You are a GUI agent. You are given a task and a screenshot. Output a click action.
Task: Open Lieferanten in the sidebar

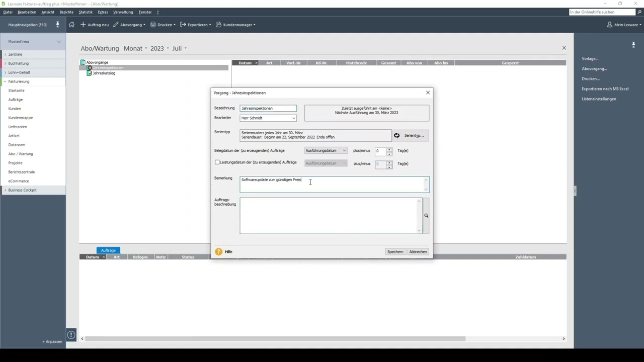coord(18,127)
